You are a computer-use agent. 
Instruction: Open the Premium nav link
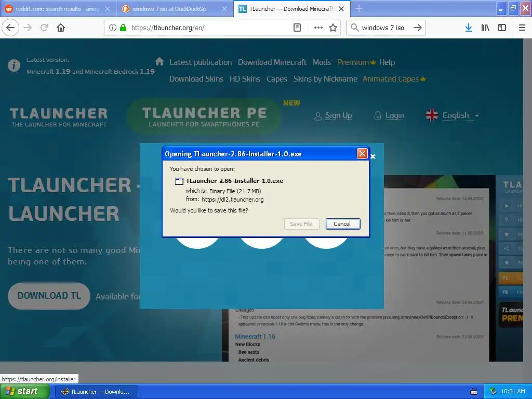pyautogui.click(x=356, y=62)
